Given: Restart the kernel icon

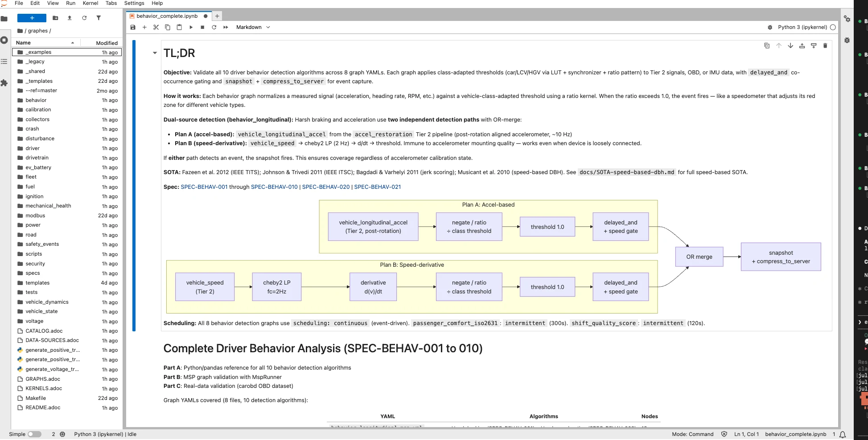Looking at the screenshot, I should (x=214, y=27).
